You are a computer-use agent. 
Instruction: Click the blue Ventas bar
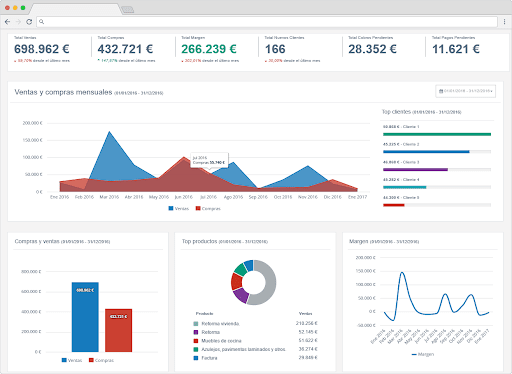pos(85,317)
